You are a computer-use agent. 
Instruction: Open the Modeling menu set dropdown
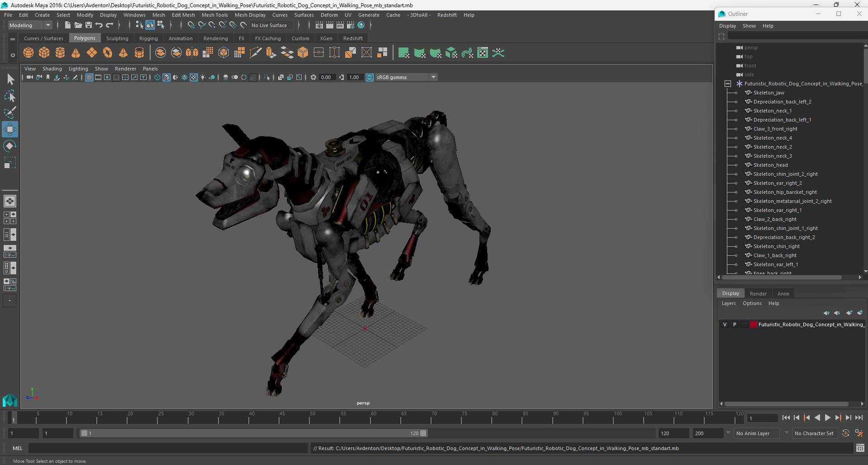coord(30,25)
